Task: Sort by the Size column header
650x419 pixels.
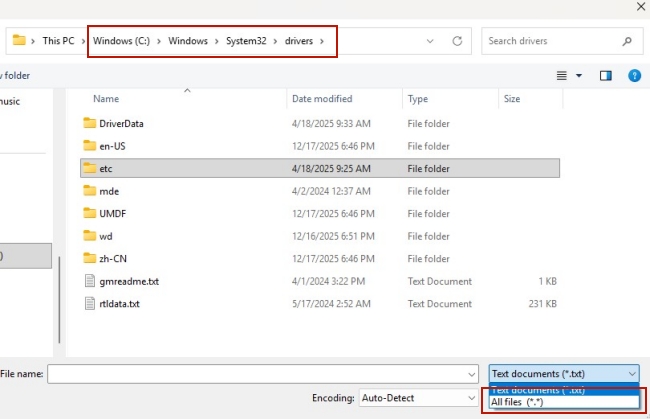Action: (x=512, y=99)
